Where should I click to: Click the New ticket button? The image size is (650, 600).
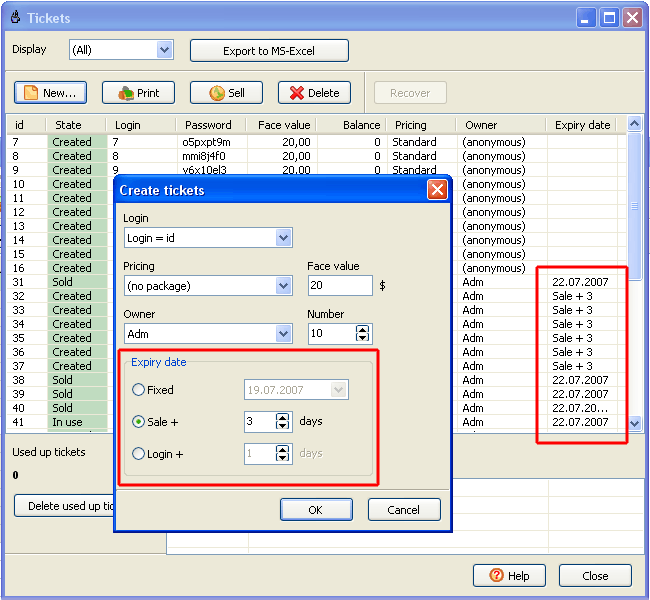click(50, 93)
